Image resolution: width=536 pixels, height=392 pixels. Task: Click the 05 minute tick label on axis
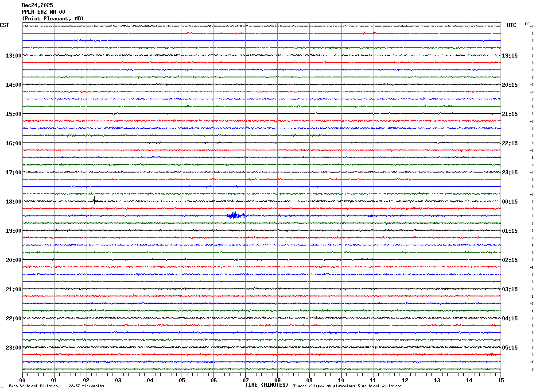coord(182,380)
